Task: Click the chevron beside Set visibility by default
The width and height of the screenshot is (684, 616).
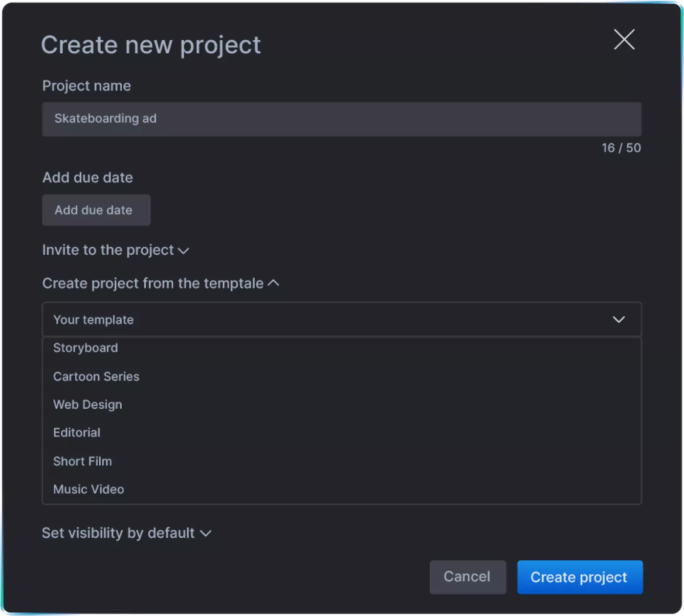Action: [206, 533]
